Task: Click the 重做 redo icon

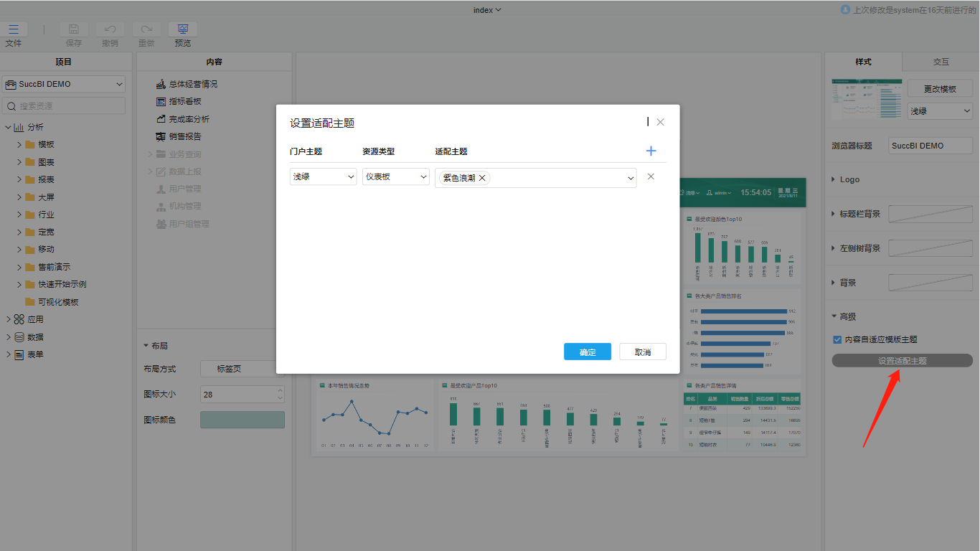Action: (x=146, y=29)
